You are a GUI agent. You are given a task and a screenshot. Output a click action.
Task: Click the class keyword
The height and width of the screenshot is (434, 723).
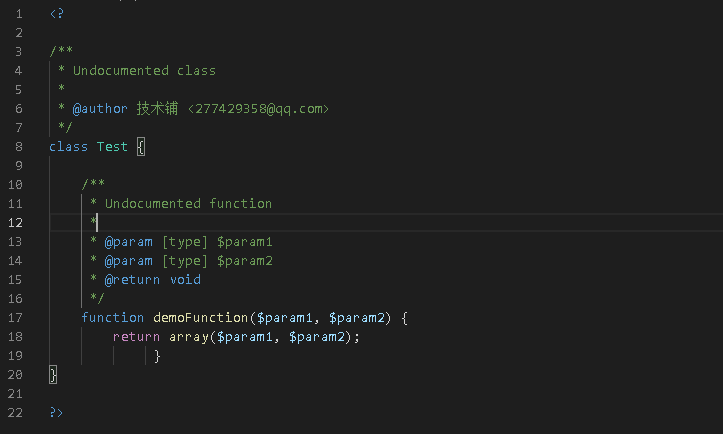pyautogui.click(x=68, y=146)
